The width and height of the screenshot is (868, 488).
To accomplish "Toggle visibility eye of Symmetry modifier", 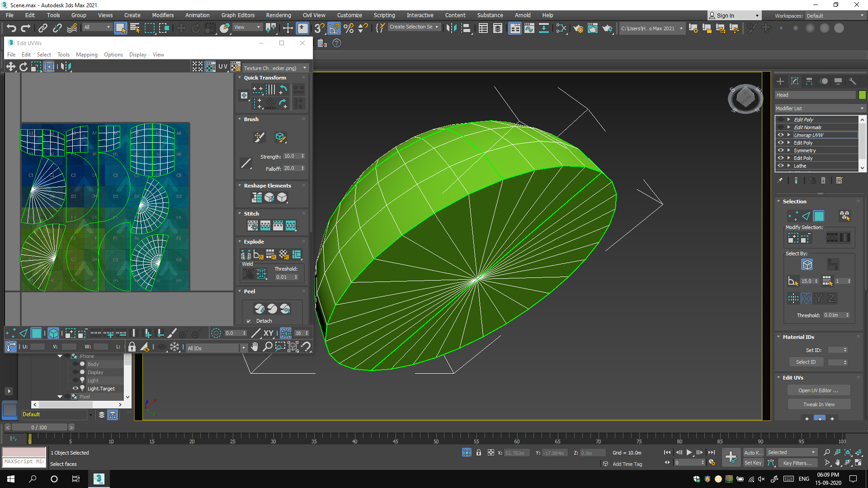I will [781, 150].
